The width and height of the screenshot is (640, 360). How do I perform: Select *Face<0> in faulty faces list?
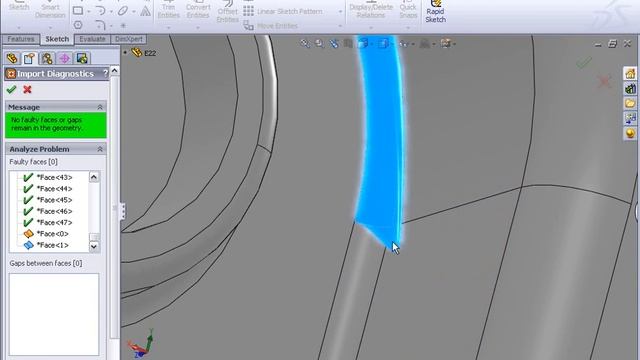[53, 233]
